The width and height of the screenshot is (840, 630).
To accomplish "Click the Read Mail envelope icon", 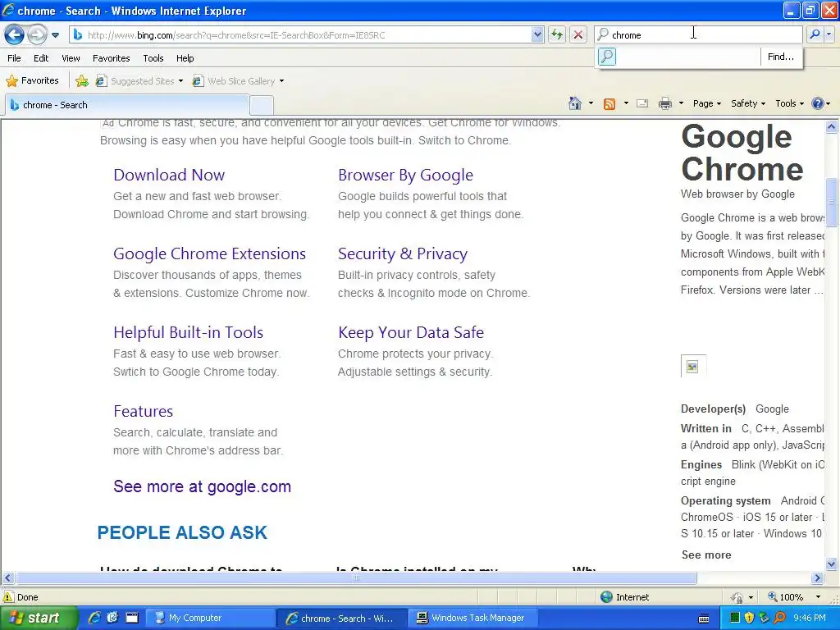I will [642, 103].
